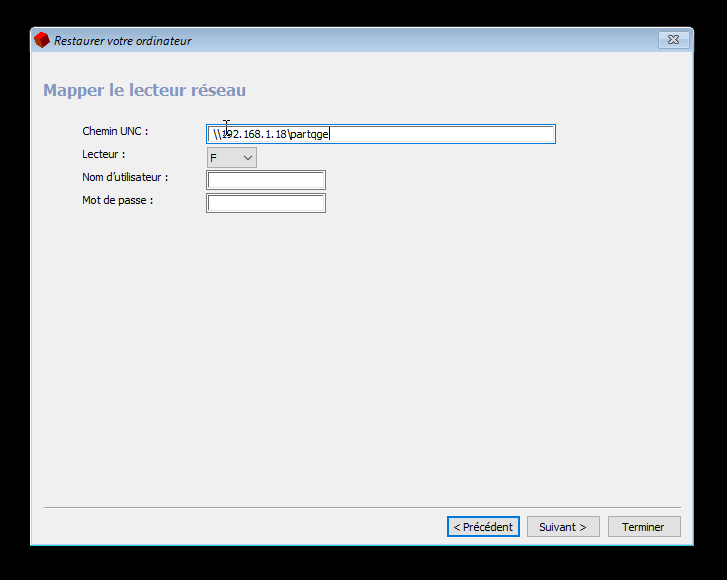Click the 168 part of the IP address in UNC path
This screenshot has height=580, width=727.
[x=247, y=135]
